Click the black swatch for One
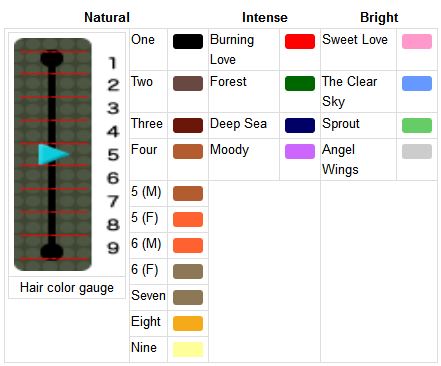441x366 pixels. (x=188, y=42)
